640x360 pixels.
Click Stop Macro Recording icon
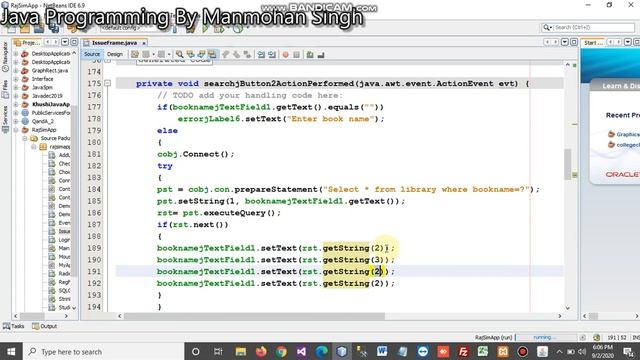click(x=297, y=54)
